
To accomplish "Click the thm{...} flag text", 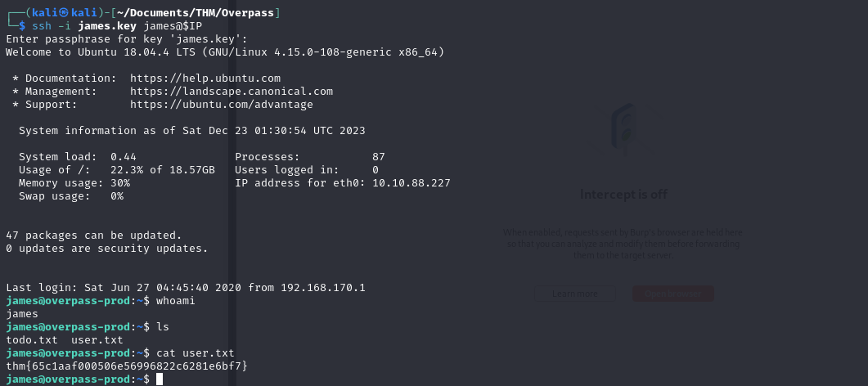I will [127, 366].
